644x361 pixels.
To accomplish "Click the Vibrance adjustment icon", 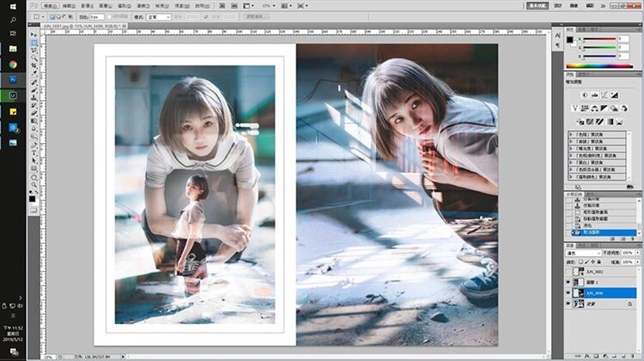I will tap(575, 108).
